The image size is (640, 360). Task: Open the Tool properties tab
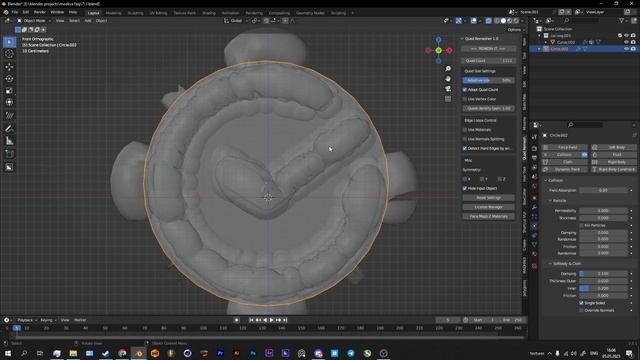pyautogui.click(x=534, y=137)
